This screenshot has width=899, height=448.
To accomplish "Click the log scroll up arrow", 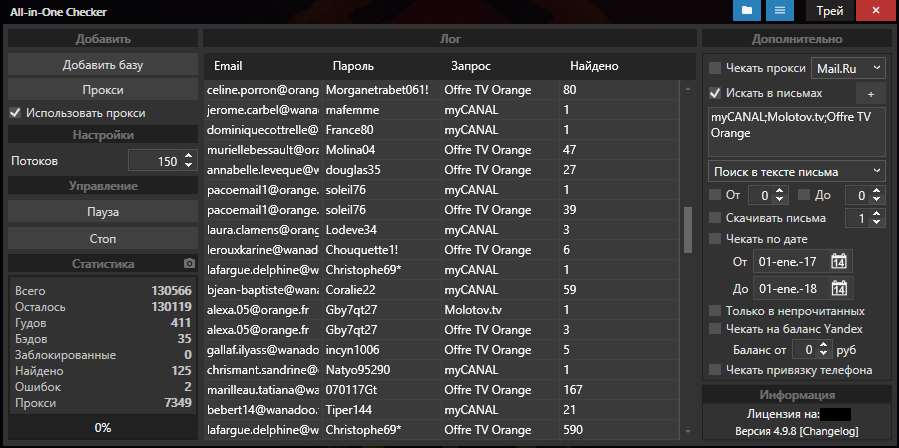I will (x=688, y=89).
